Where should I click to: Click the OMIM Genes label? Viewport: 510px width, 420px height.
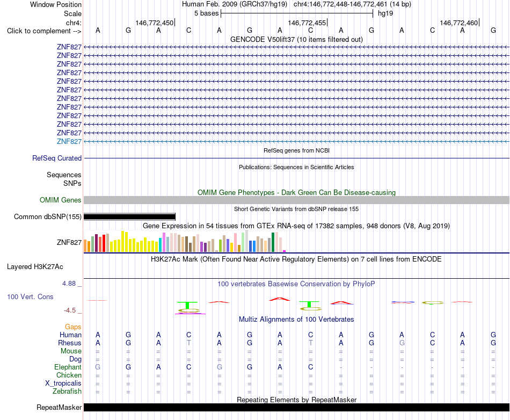pyautogui.click(x=60, y=200)
